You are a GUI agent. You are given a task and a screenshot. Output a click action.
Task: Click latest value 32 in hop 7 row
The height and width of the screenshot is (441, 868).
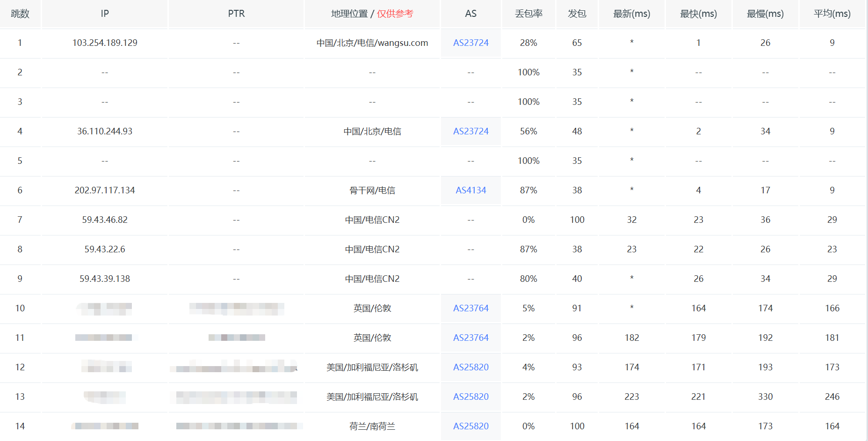point(632,220)
